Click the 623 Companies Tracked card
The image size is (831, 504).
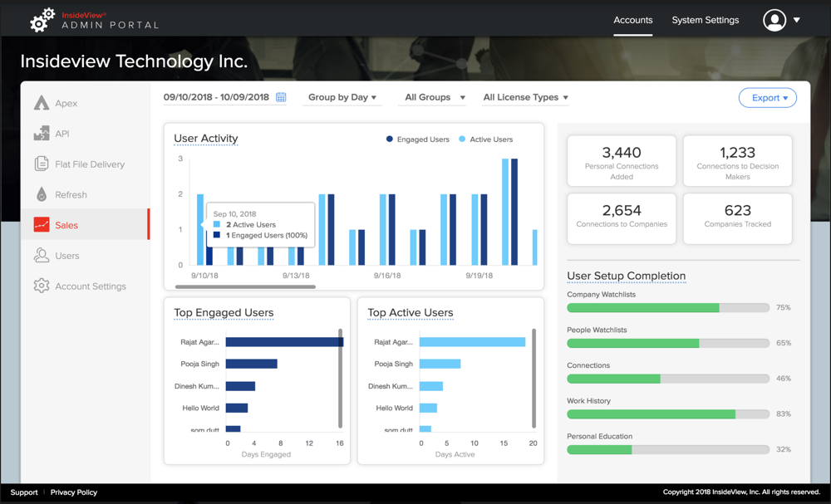coord(738,218)
